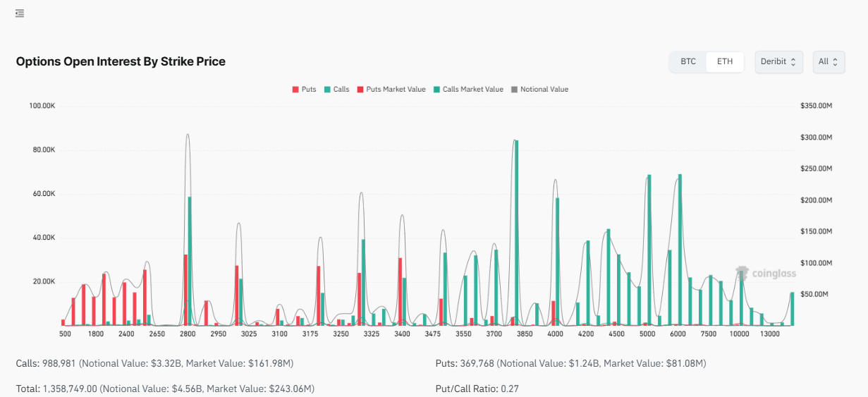This screenshot has height=397, width=868.
Task: Click the red Puts bar at strike 3400
Action: pos(400,291)
